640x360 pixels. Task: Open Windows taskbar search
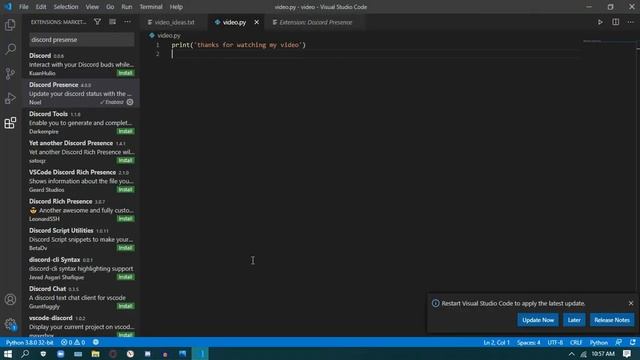click(x=25, y=354)
